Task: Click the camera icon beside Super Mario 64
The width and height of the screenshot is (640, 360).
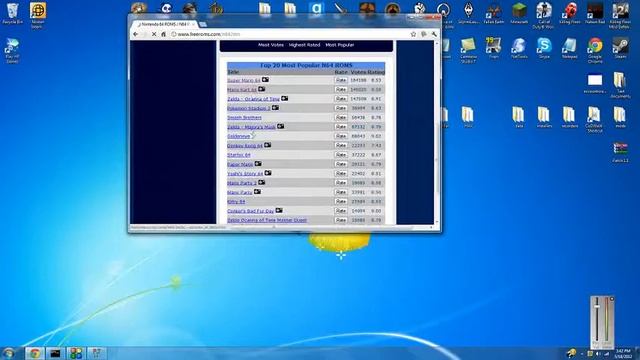Action: 265,80
